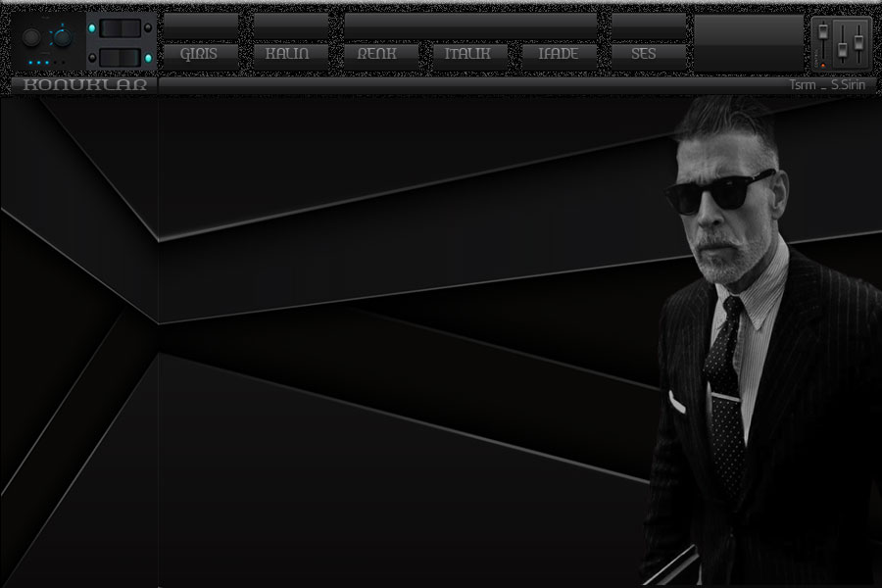
Task: Click the cyan LED beside lower switch
Action: point(148,58)
